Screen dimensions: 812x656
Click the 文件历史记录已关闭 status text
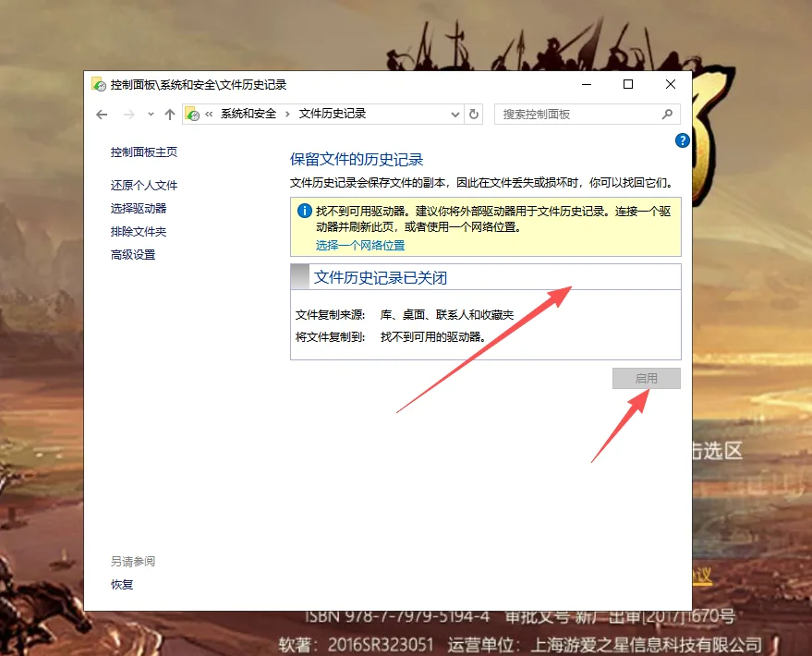tap(381, 278)
